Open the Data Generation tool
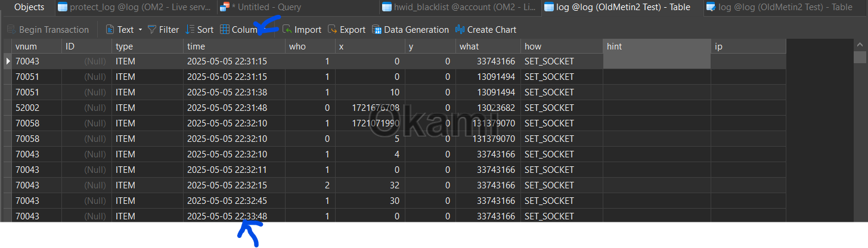The height and width of the screenshot is (248, 868). pos(377,29)
